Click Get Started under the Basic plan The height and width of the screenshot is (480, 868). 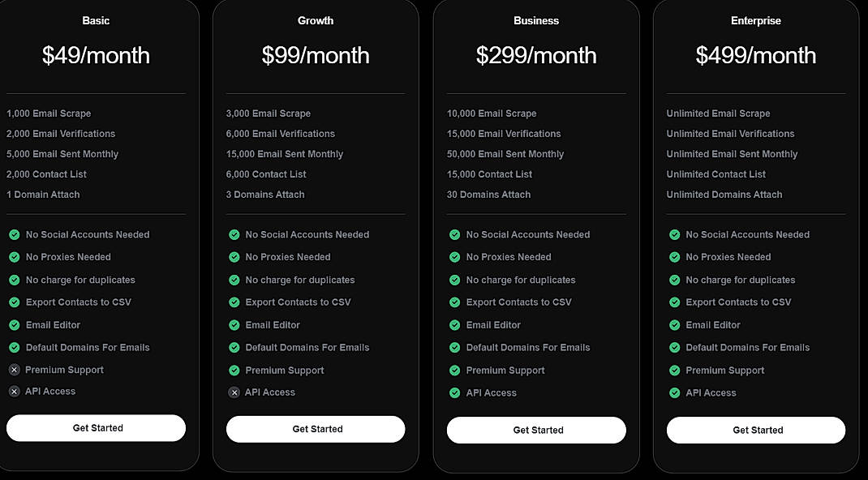pos(96,427)
